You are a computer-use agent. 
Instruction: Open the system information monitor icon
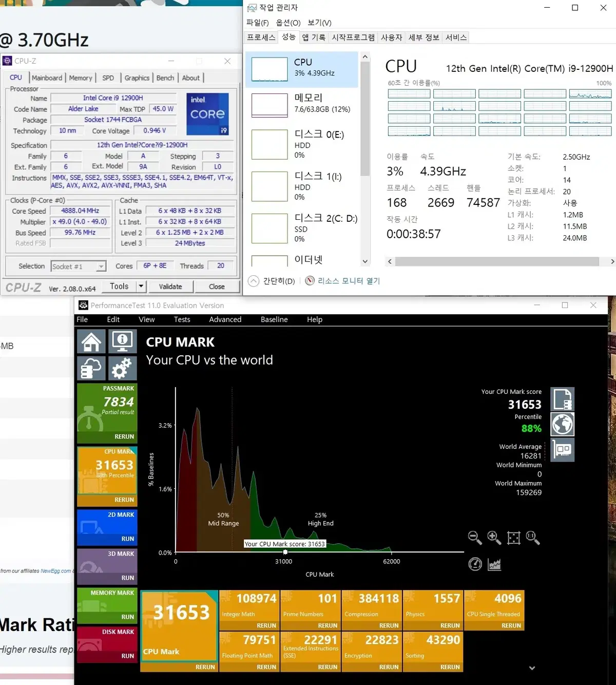[x=123, y=341]
